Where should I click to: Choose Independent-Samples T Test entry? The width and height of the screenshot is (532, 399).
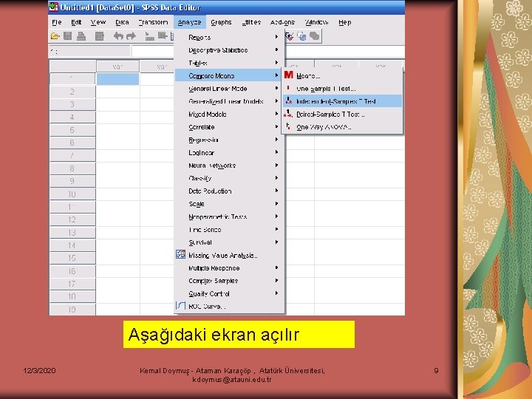tap(342, 101)
